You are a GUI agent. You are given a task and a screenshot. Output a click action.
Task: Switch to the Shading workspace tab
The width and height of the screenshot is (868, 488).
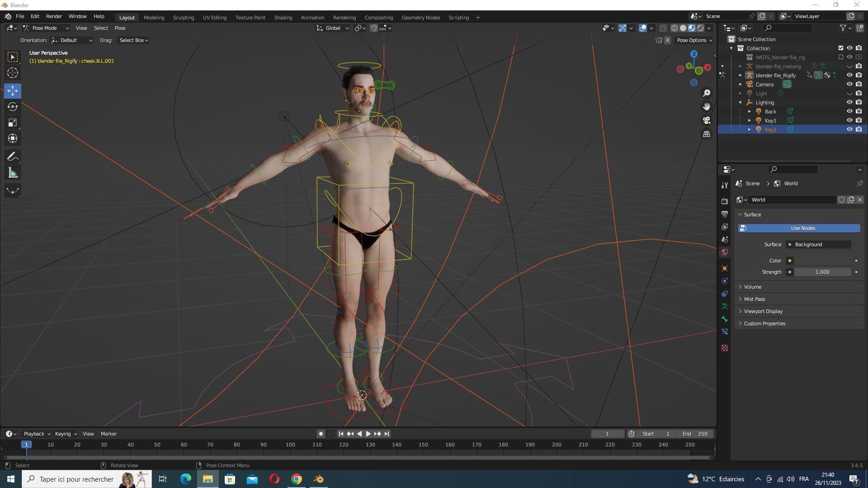(283, 18)
